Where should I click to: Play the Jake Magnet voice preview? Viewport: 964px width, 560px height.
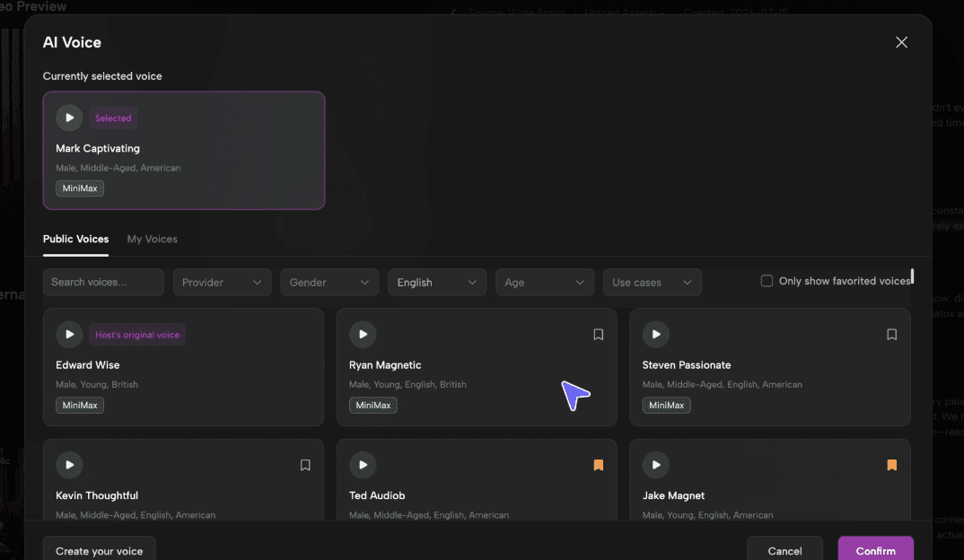[x=656, y=466]
